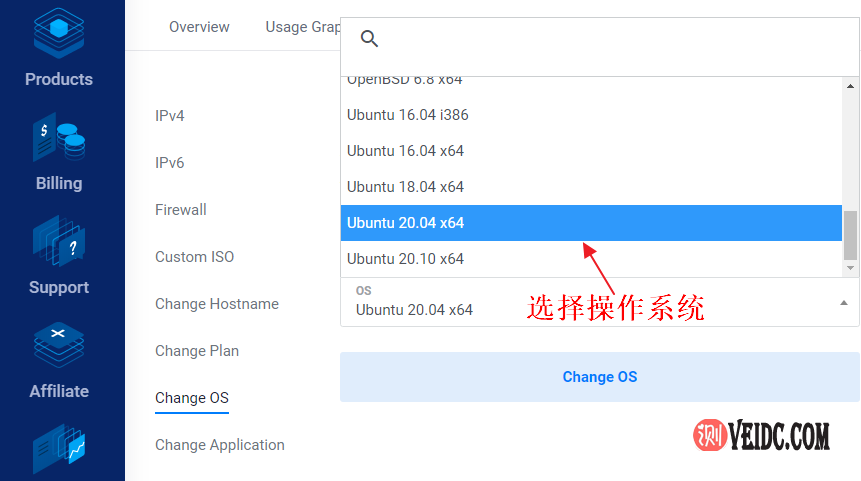Click the OS list scrollbar thumb
This screenshot has width=861, height=481.
(x=851, y=235)
